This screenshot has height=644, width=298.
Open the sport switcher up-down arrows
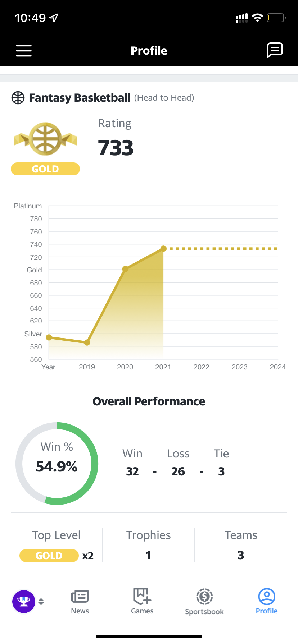41,601
